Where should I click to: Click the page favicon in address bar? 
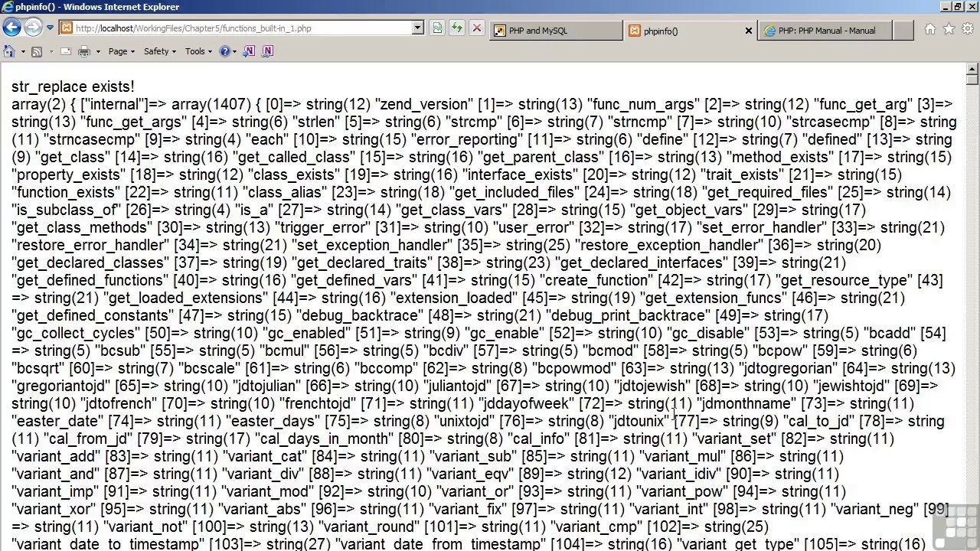click(x=67, y=28)
